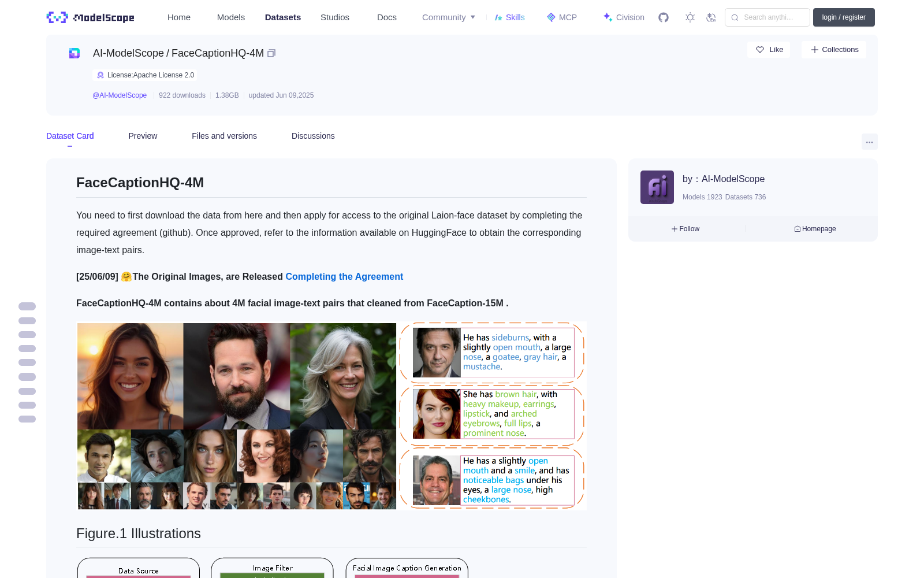This screenshot has width=924, height=578.
Task: Follow the AI-ModelScope organization
Action: click(685, 229)
